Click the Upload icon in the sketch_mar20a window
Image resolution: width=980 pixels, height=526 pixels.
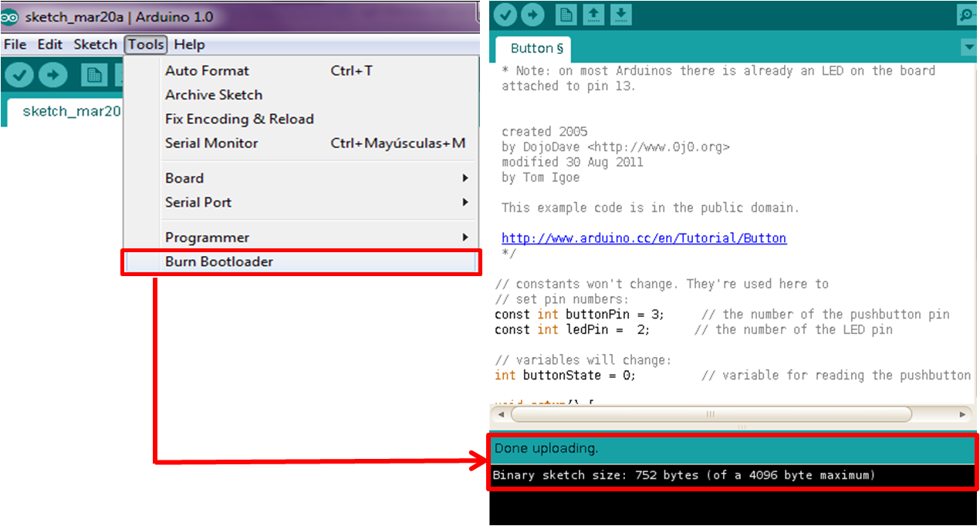tap(53, 75)
